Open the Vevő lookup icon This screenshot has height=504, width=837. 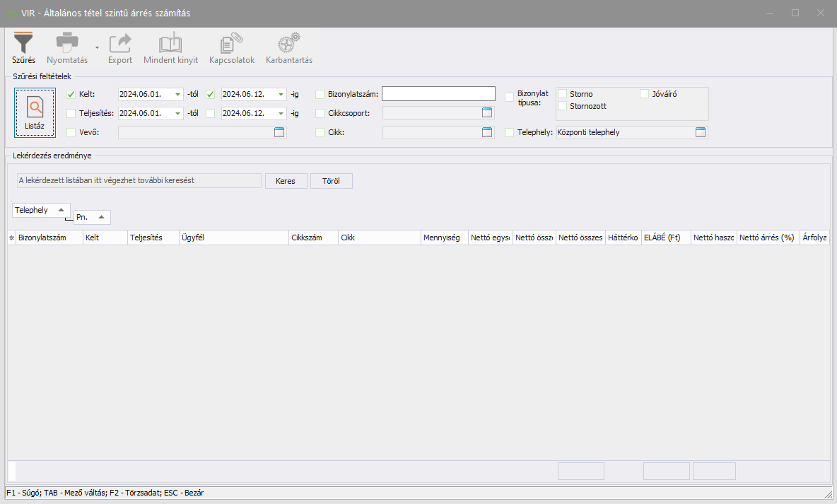pyautogui.click(x=279, y=132)
